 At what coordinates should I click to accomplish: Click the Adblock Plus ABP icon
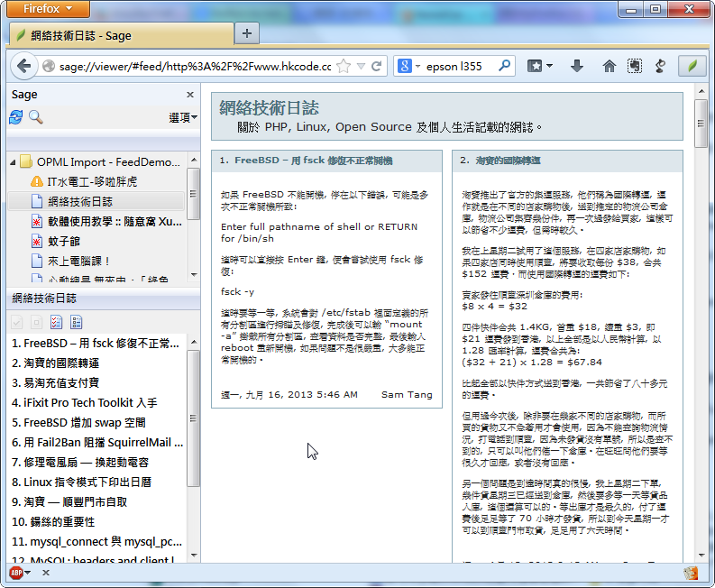pyautogui.click(x=16, y=573)
